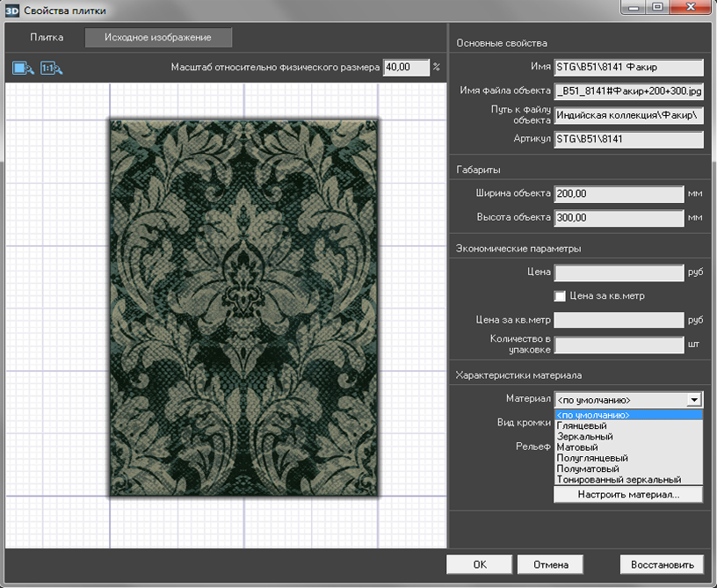Close the tile properties window
Viewport: 717px width, 588px height.
689,8
